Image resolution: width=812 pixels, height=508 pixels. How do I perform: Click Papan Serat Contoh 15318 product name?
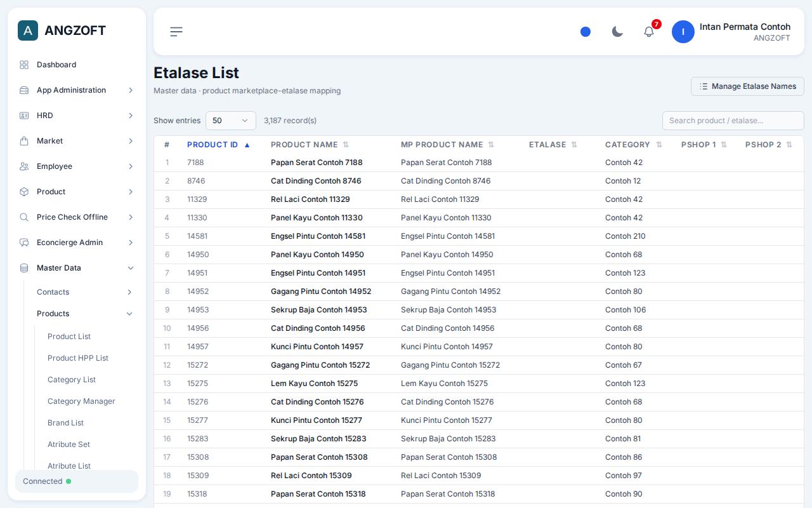pos(318,494)
